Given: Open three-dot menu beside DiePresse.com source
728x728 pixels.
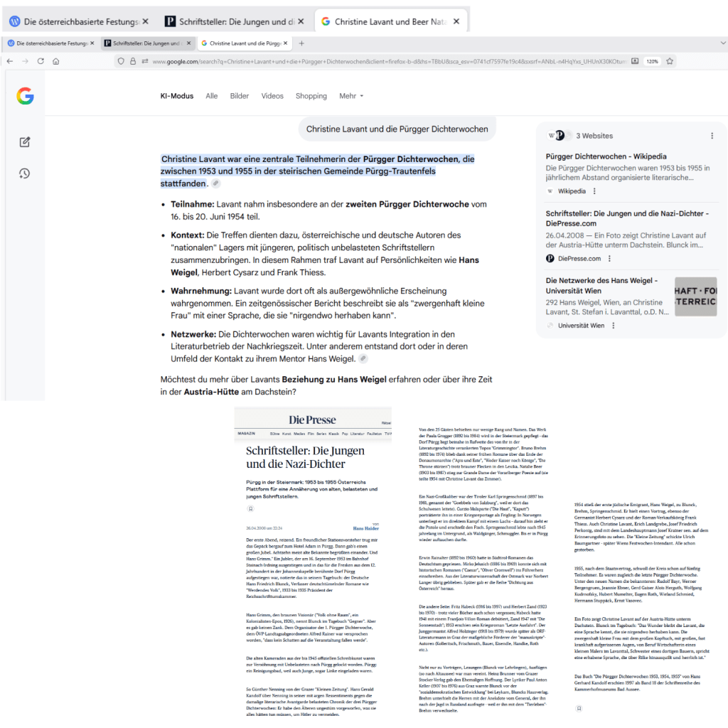Looking at the screenshot, I should (x=609, y=258).
